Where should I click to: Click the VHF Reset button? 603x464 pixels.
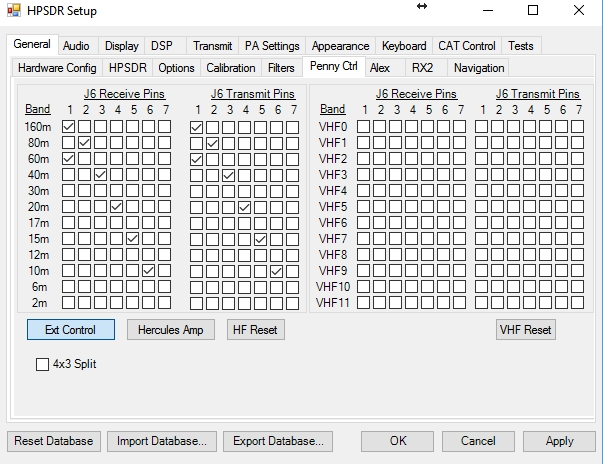click(x=526, y=329)
